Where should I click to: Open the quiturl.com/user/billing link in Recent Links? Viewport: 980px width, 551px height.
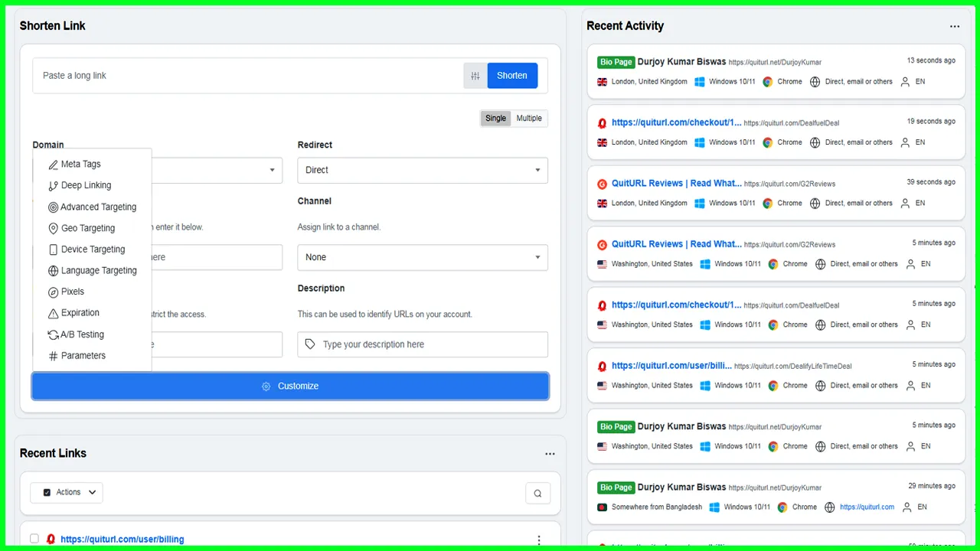(x=122, y=540)
